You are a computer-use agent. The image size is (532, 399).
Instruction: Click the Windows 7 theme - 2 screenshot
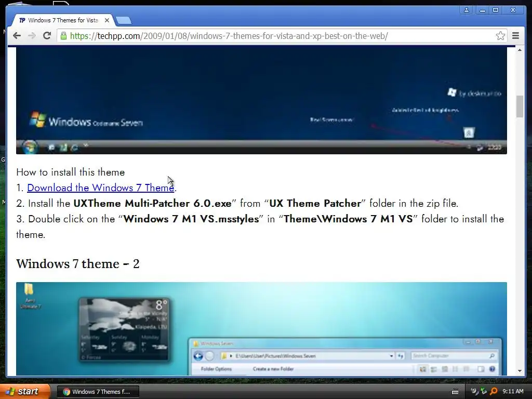[261, 328]
